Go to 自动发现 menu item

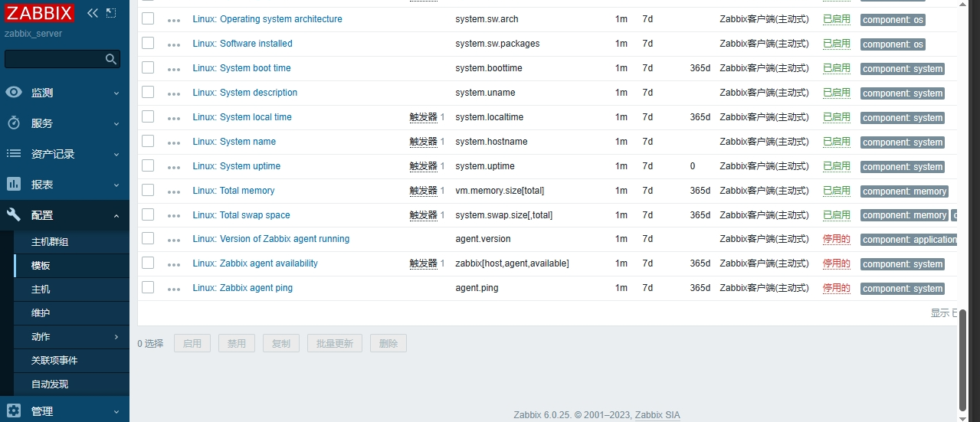(50, 384)
